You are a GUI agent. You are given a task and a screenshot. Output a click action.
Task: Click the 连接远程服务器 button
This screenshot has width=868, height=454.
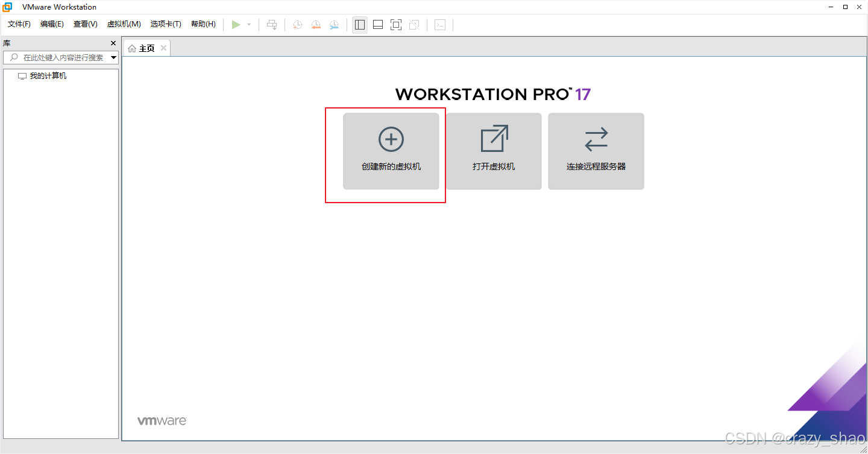596,151
